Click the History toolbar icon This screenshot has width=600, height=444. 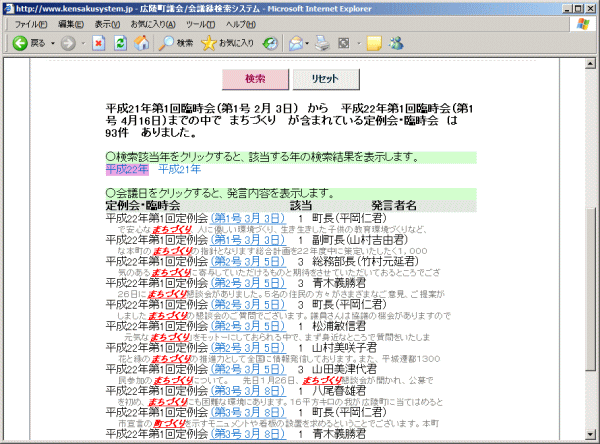(x=270, y=43)
